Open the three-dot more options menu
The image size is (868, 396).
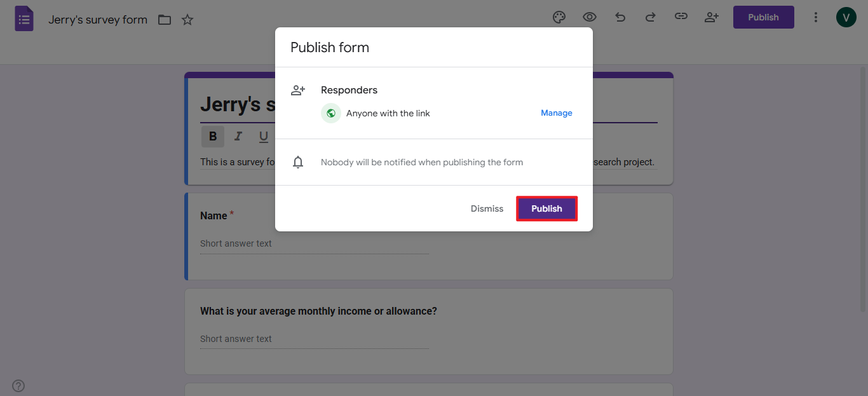point(815,17)
